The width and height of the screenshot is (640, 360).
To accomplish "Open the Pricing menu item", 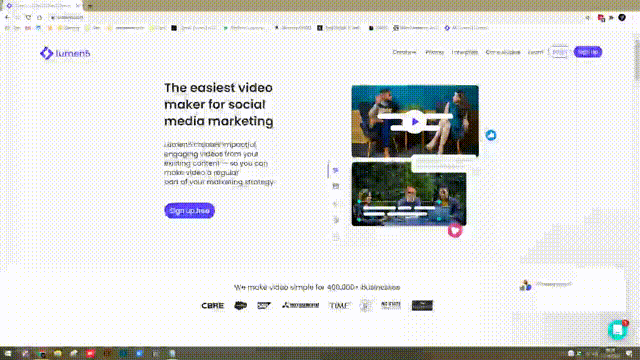I will click(x=434, y=52).
